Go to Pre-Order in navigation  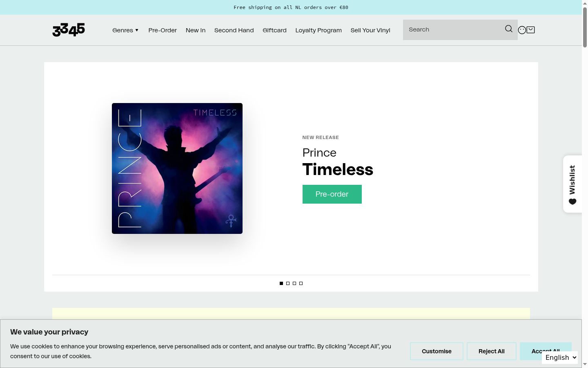pyautogui.click(x=163, y=30)
